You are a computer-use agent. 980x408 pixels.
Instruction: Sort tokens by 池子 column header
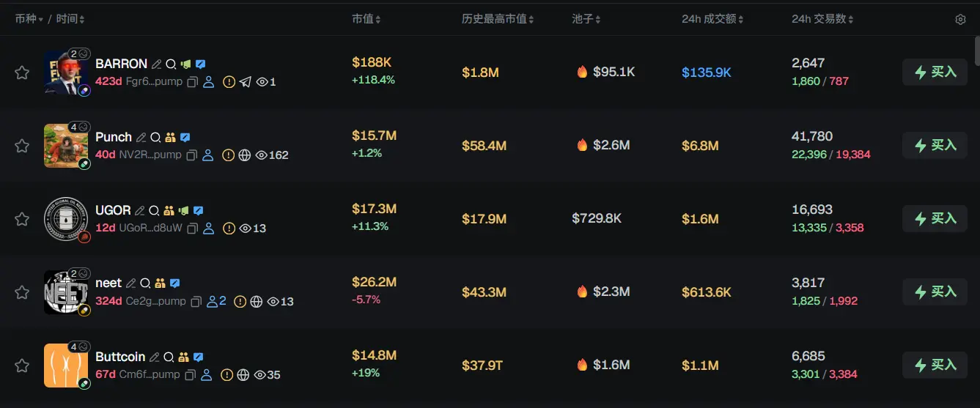coord(586,19)
